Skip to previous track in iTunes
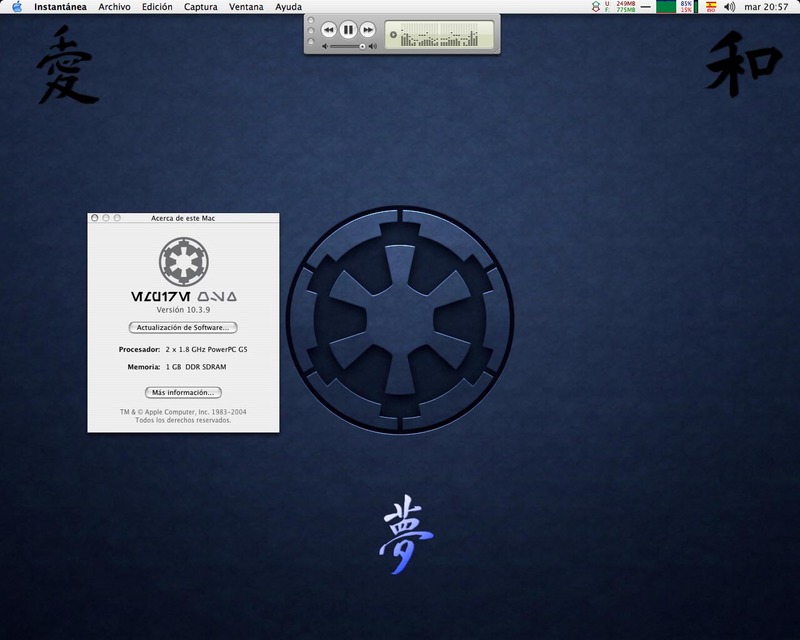 pyautogui.click(x=329, y=30)
